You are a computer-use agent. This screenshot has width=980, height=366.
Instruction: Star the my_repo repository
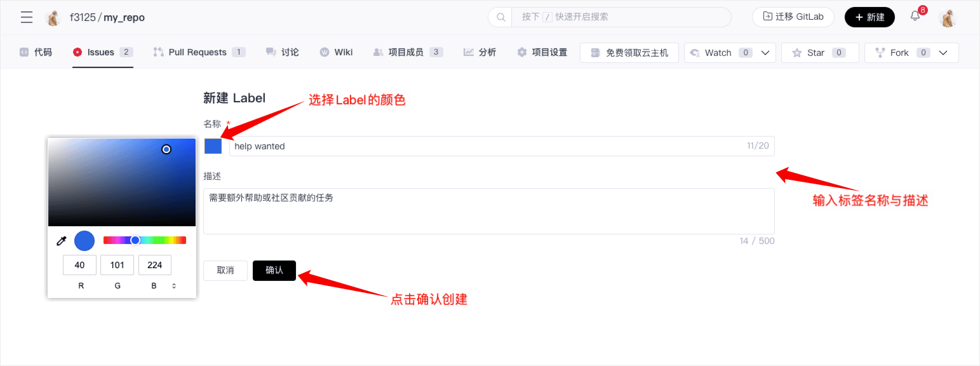click(820, 53)
